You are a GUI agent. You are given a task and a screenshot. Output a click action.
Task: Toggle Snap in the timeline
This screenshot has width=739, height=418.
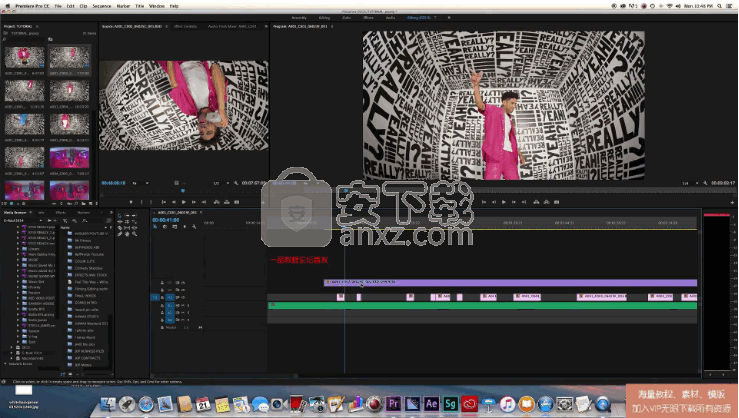pyautogui.click(x=165, y=227)
